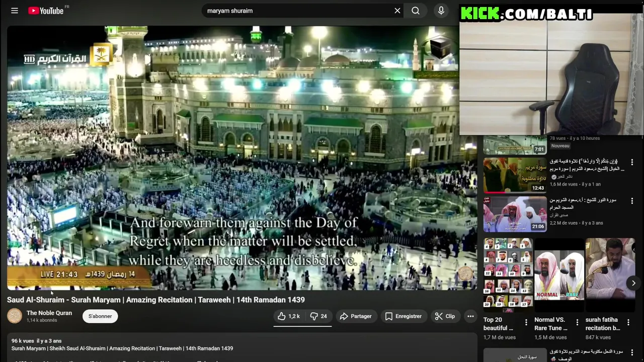Click the 'Nouveau' badge
Image resolution: width=644 pixels, height=362 pixels.
coord(560,146)
